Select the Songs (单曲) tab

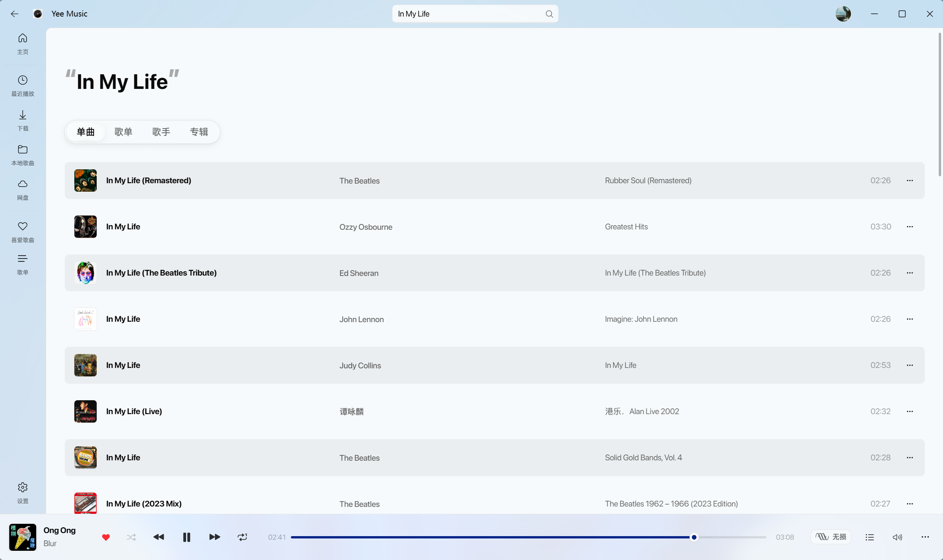tap(86, 132)
